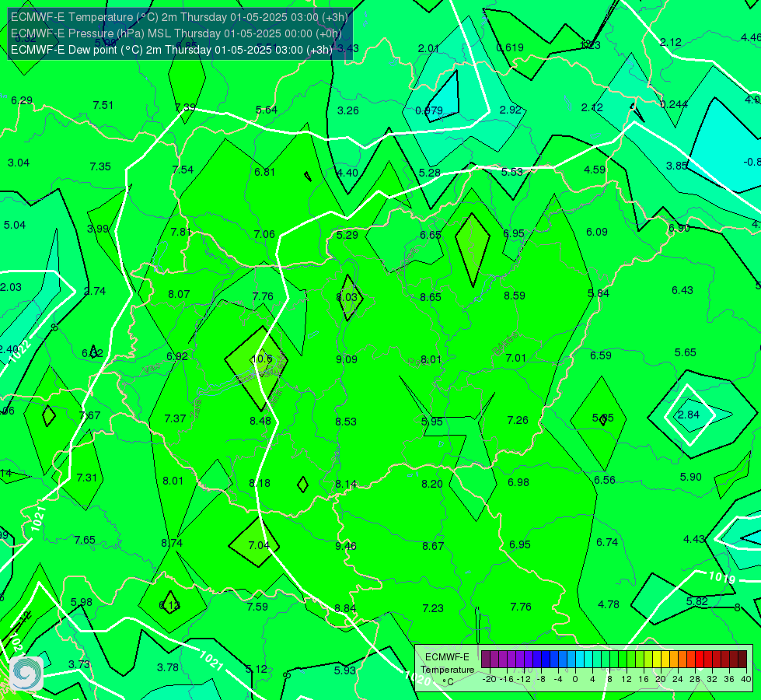The width and height of the screenshot is (761, 700).
Task: Click the 6.43 grid value
Action: [x=682, y=290]
